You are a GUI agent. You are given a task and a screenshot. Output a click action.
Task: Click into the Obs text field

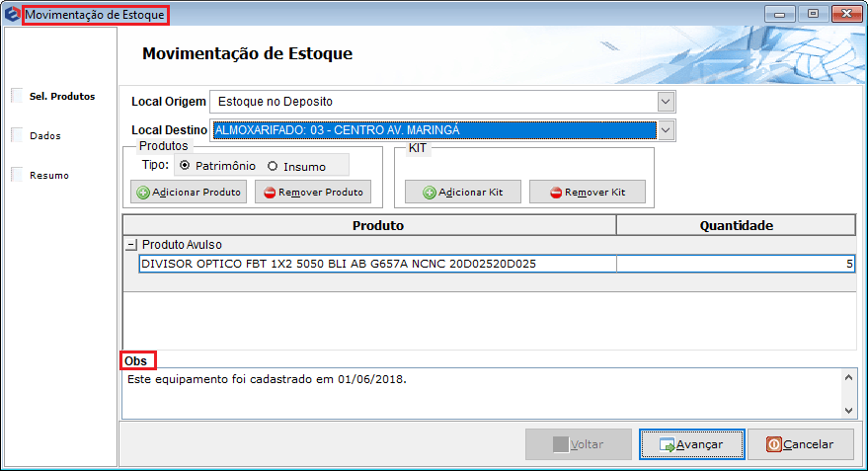click(x=482, y=394)
